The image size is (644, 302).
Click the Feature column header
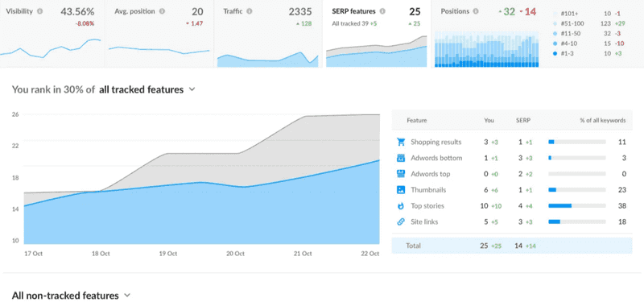coord(416,121)
